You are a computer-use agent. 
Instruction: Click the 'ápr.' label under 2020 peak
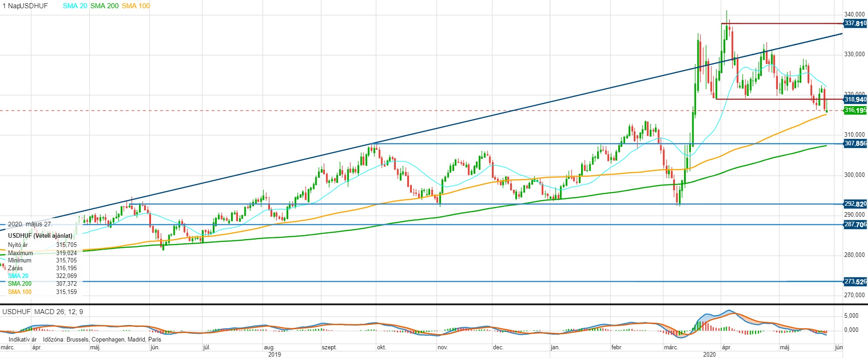click(x=726, y=347)
